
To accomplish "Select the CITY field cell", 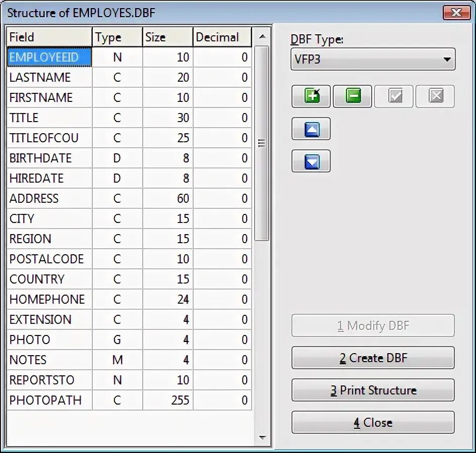I will [x=49, y=218].
